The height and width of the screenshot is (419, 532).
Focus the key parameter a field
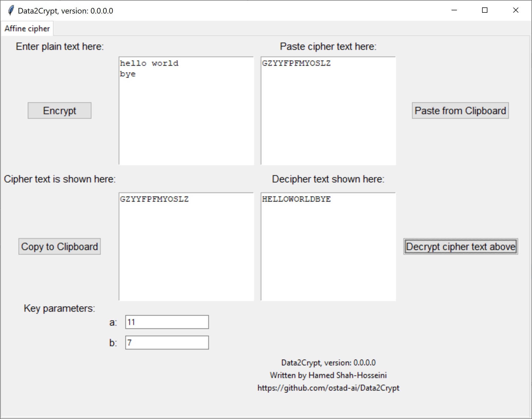(x=167, y=322)
